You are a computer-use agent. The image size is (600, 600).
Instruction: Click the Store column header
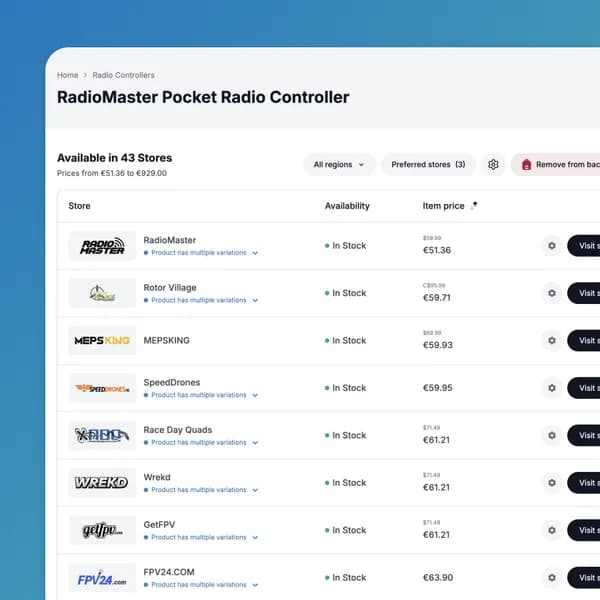coord(80,206)
